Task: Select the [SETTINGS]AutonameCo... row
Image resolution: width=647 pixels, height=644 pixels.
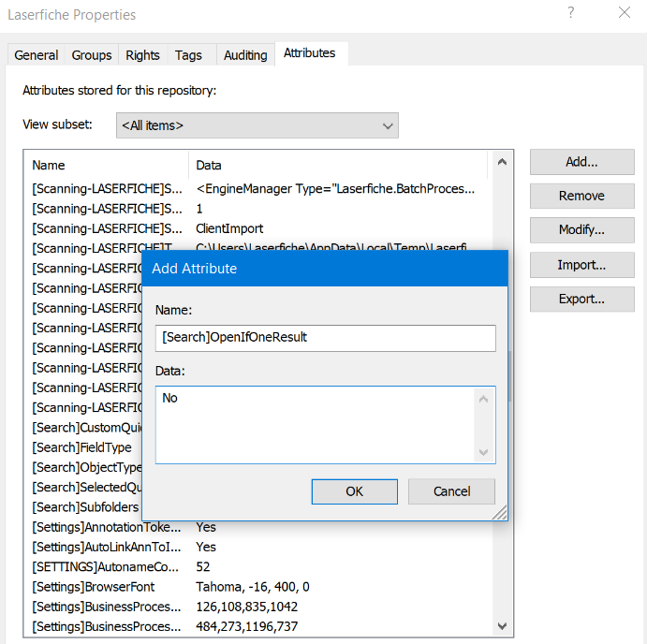Action: pyautogui.click(x=257, y=567)
